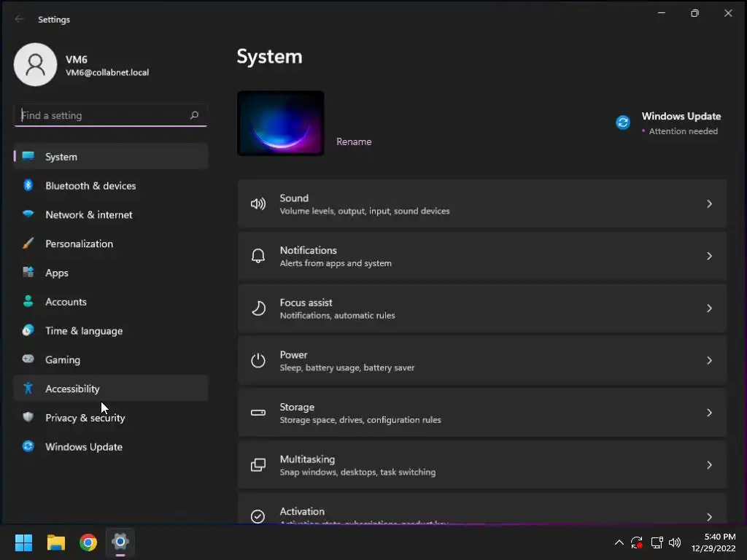Select System in the sidebar
Viewport: 747px width, 560px height.
[x=111, y=156]
